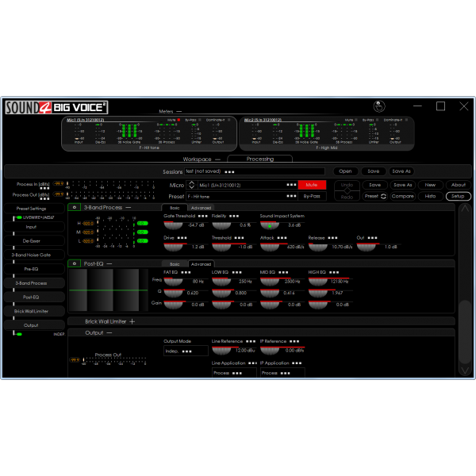
Task: Click the Drive three-dot icon
Action: tap(182, 238)
